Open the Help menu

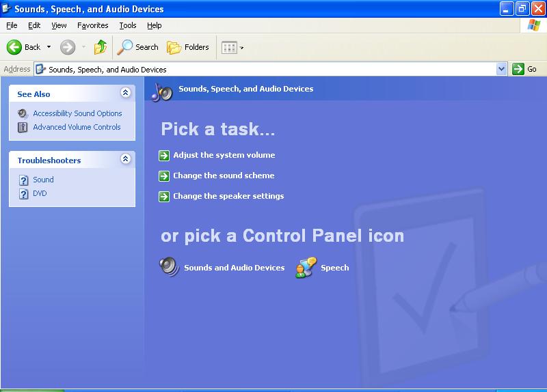[155, 25]
